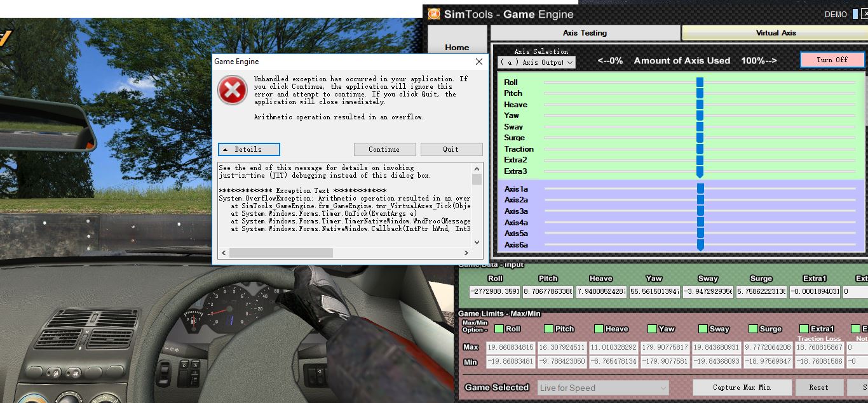This screenshot has height=403, width=868.
Task: Click the Axis1a output slider handle
Action: pos(700,188)
